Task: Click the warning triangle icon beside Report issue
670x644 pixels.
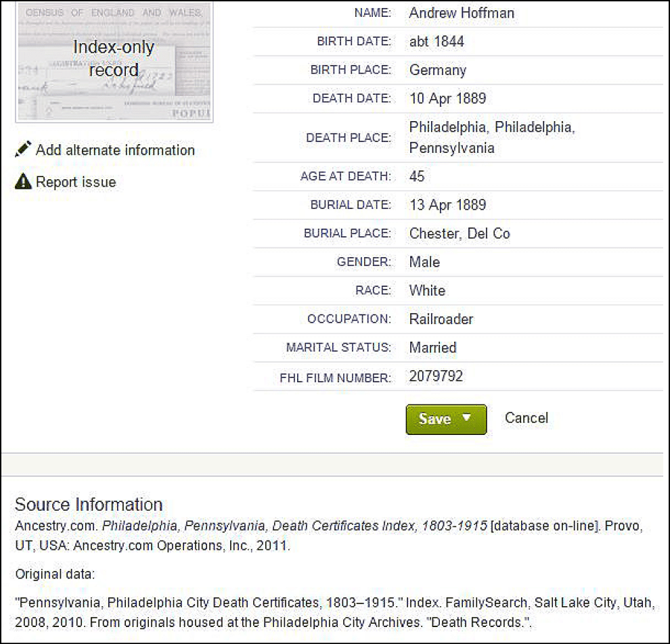Action: (x=23, y=182)
